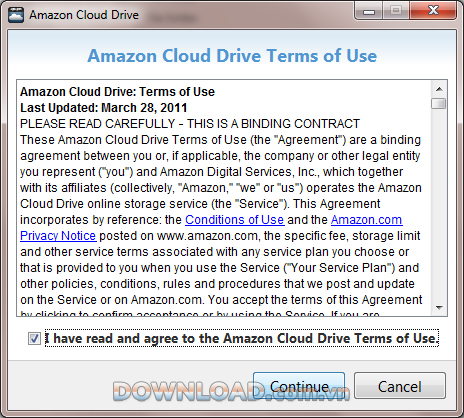Minimize the Amazon Cloud Drive window
464x418 pixels.
[x=369, y=11]
